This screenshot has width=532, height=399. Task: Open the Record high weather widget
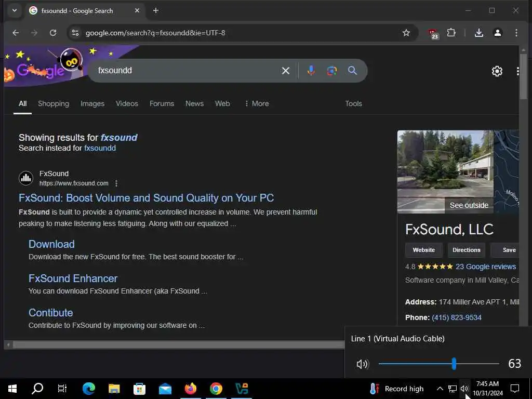point(397,389)
